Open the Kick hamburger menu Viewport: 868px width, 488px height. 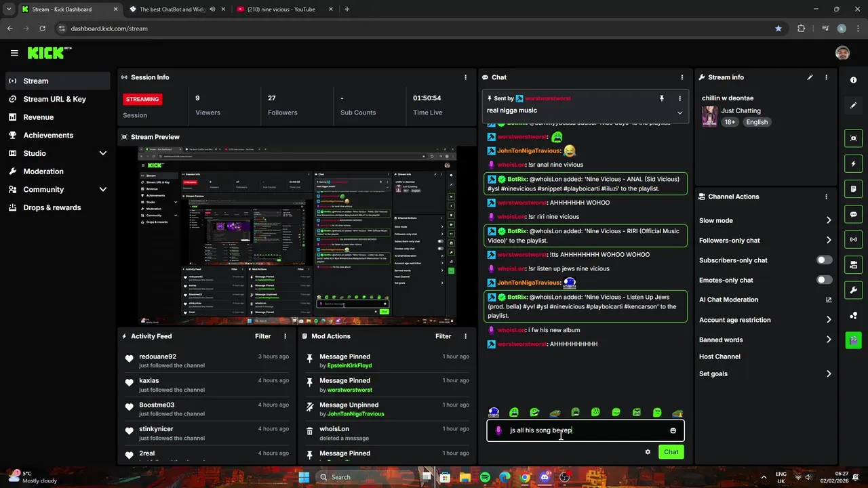coord(14,53)
